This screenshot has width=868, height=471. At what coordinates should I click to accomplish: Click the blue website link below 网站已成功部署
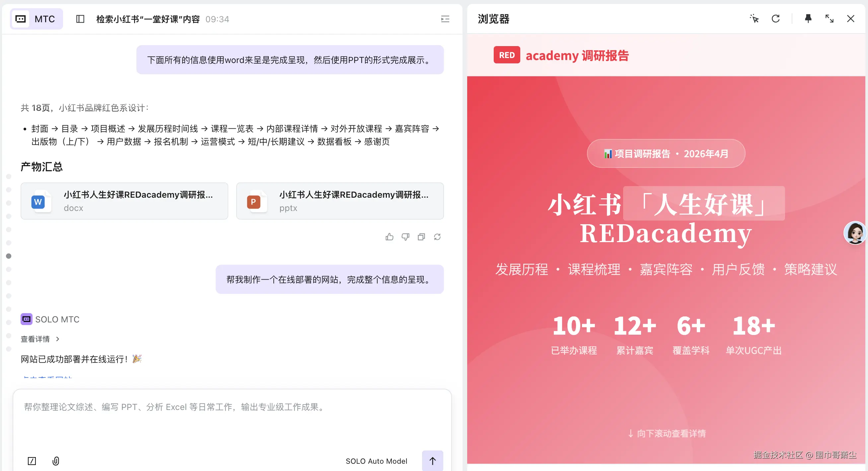[x=47, y=377]
